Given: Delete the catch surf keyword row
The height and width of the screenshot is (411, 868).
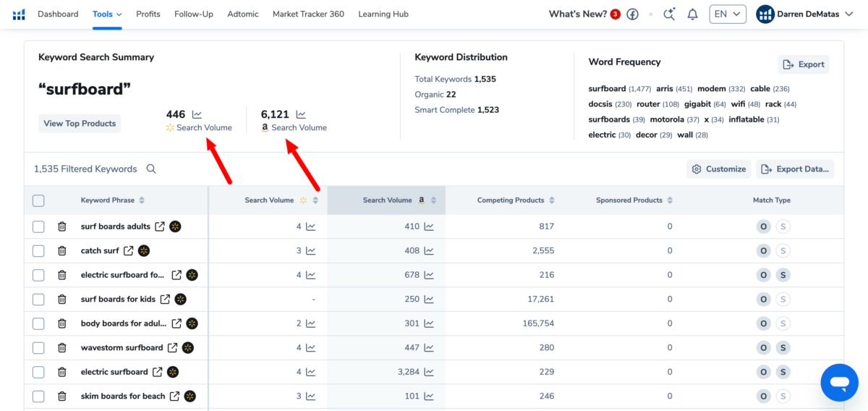Looking at the screenshot, I should tap(62, 251).
